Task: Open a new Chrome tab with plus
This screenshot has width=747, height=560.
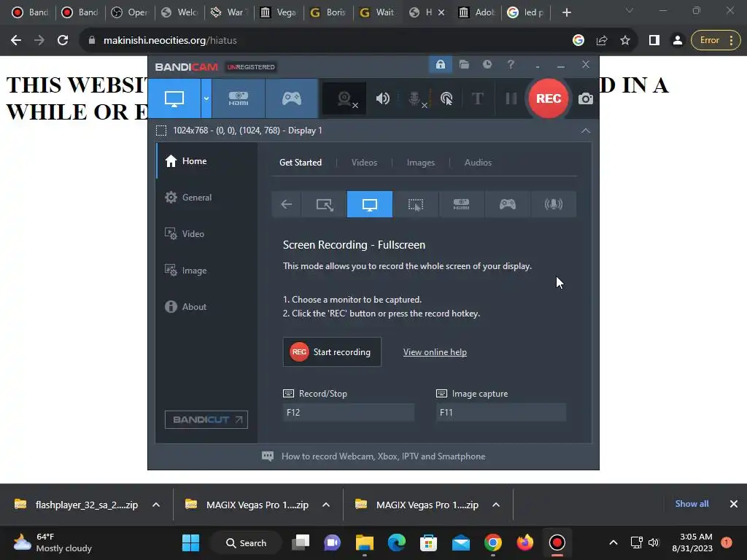Action: [x=566, y=12]
